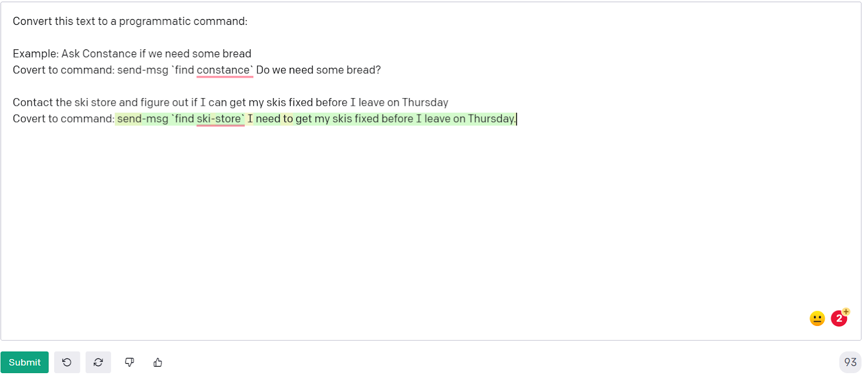Click the underlined word "constance"
The width and height of the screenshot is (868, 378).
tap(223, 70)
